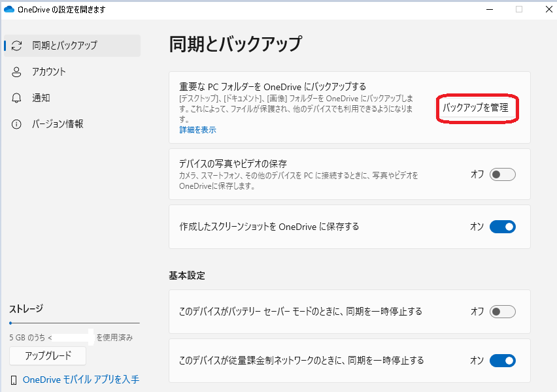This screenshot has width=557, height=392.
Task: Click the デバイスの写真やビデオの保存 title text
Action: pos(233,164)
